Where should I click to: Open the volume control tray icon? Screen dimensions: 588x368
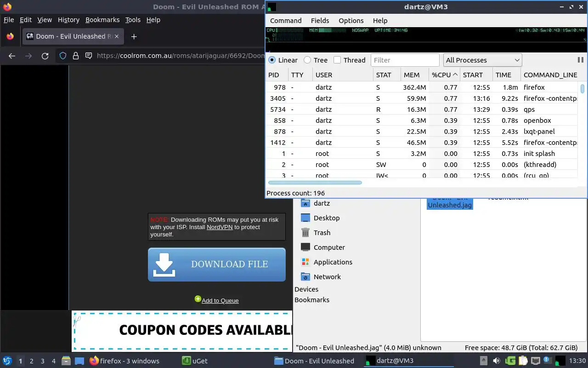[497, 361]
